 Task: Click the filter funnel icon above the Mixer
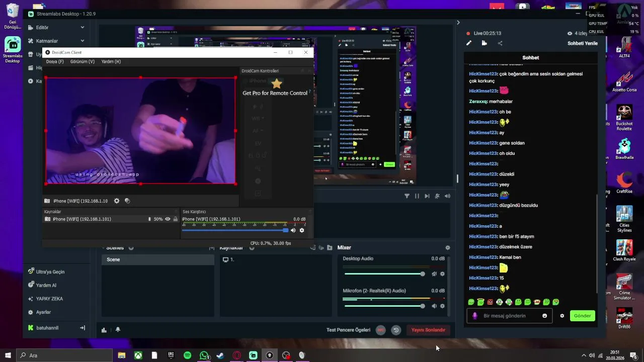407,196
